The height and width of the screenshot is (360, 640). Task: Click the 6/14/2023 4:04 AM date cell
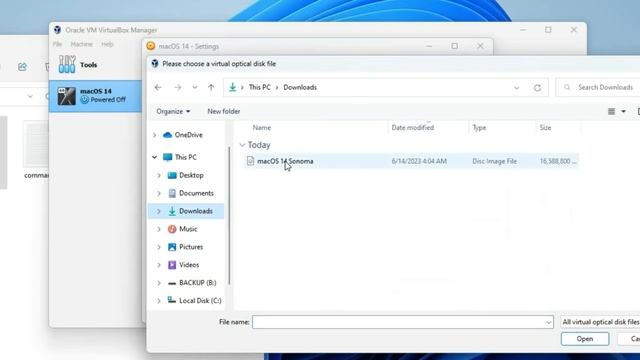[x=419, y=161]
